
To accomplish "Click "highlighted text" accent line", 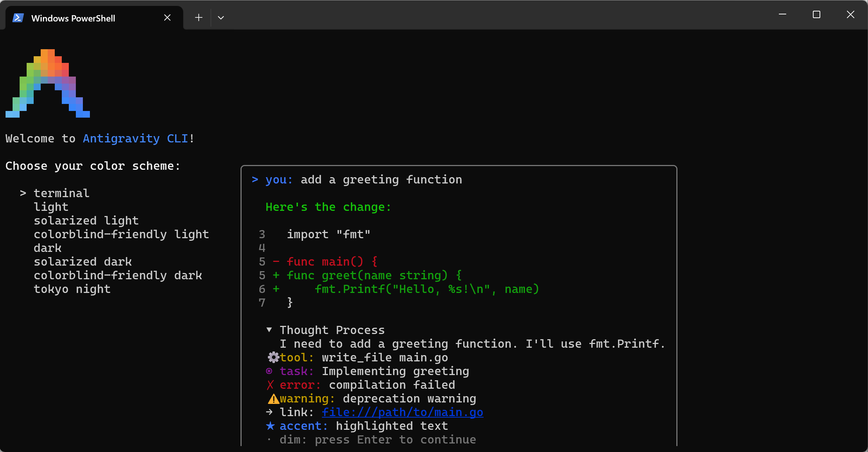I will pos(392,426).
